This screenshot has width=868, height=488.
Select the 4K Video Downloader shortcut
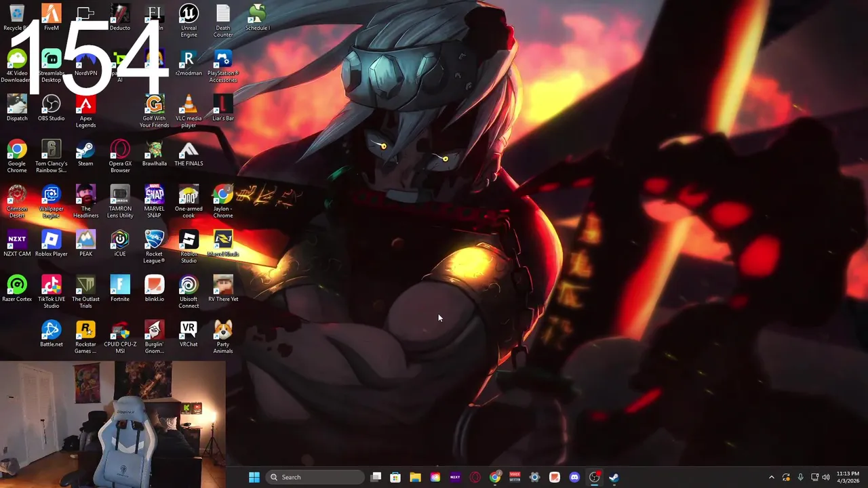pyautogui.click(x=16, y=66)
